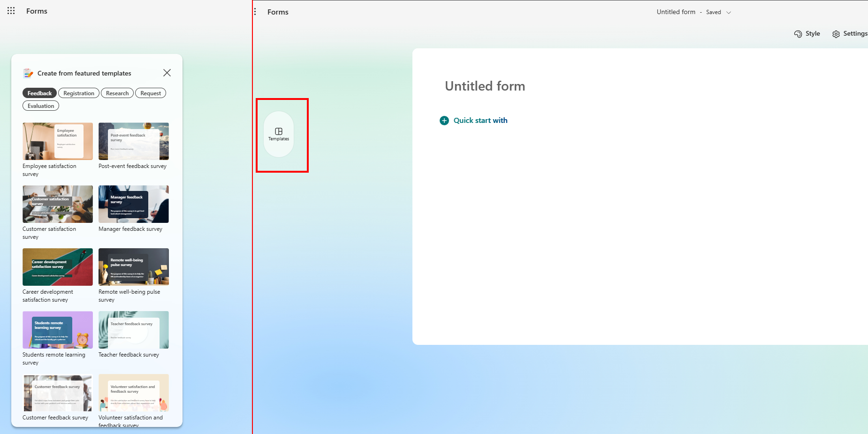Image resolution: width=868 pixels, height=434 pixels.
Task: Select the Registration category chip
Action: click(79, 93)
